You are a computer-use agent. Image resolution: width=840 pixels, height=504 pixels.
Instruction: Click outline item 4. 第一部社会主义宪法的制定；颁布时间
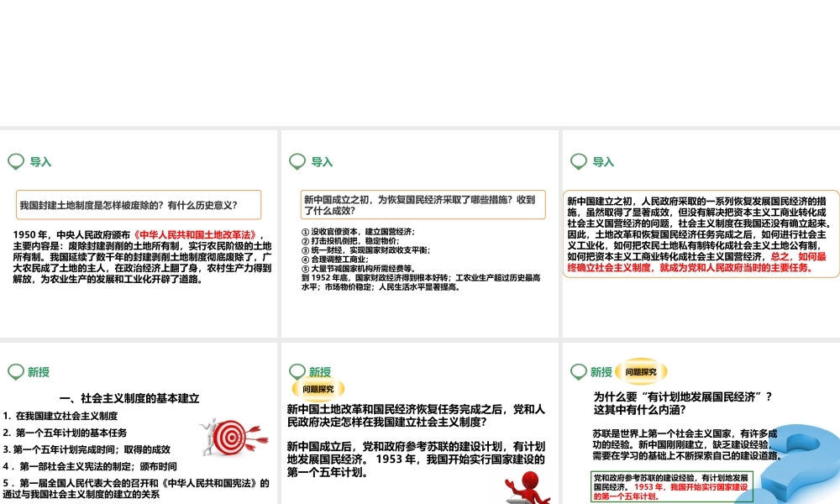tap(90, 466)
